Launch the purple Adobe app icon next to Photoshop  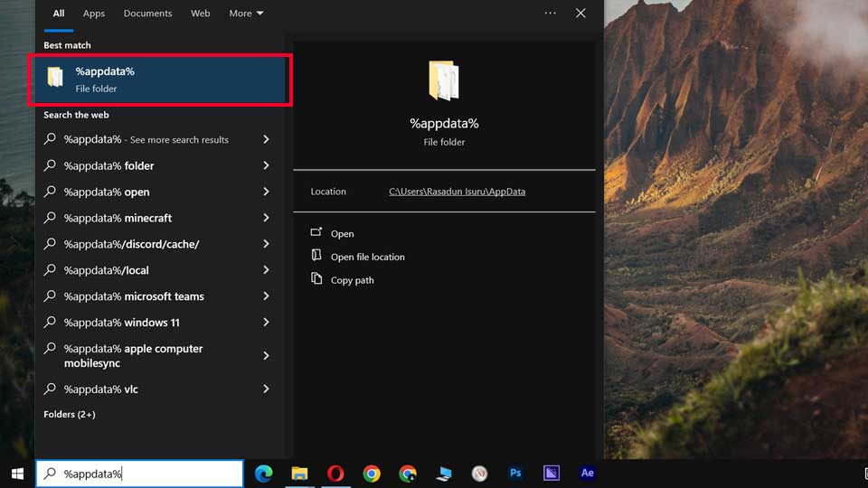(x=552, y=473)
